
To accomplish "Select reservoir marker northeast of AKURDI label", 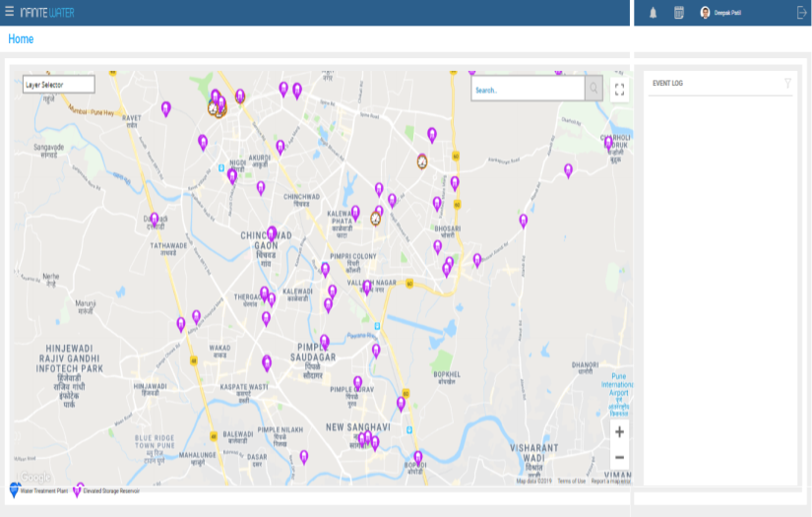I will [281, 147].
